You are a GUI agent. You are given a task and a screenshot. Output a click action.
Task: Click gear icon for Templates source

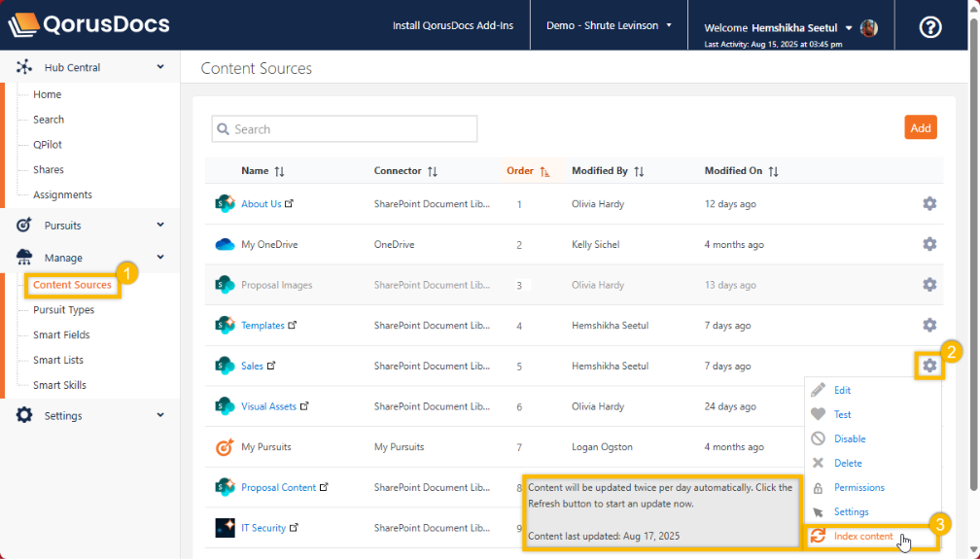(x=929, y=325)
